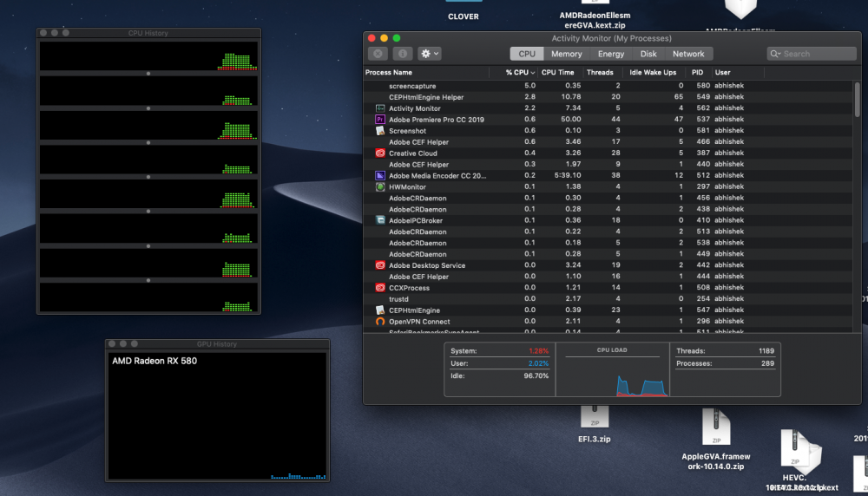Image resolution: width=868 pixels, height=496 pixels.
Task: Click the process list vertical scrollbar
Action: (x=858, y=100)
